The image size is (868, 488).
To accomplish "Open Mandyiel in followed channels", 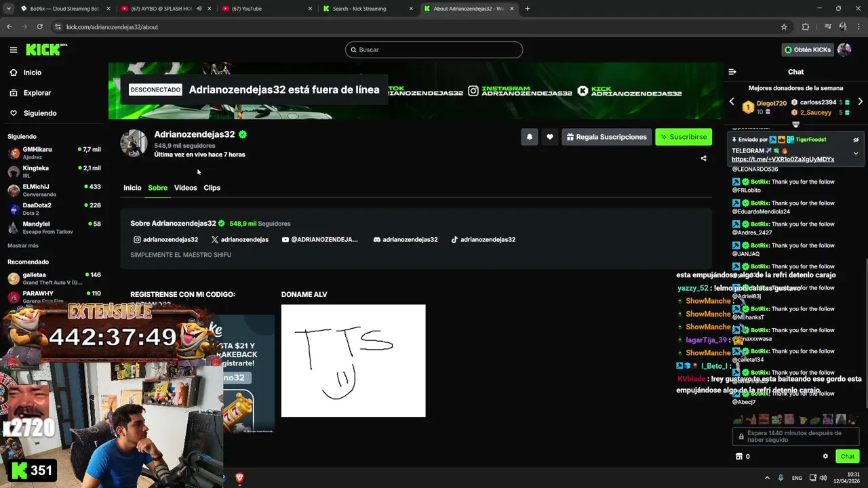I will click(54, 227).
